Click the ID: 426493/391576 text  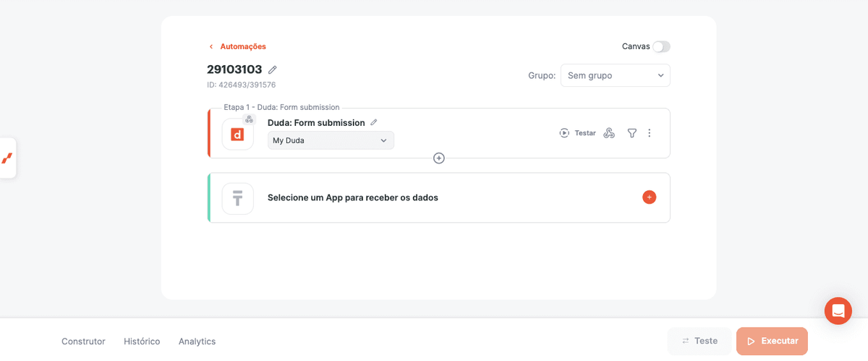pos(242,85)
